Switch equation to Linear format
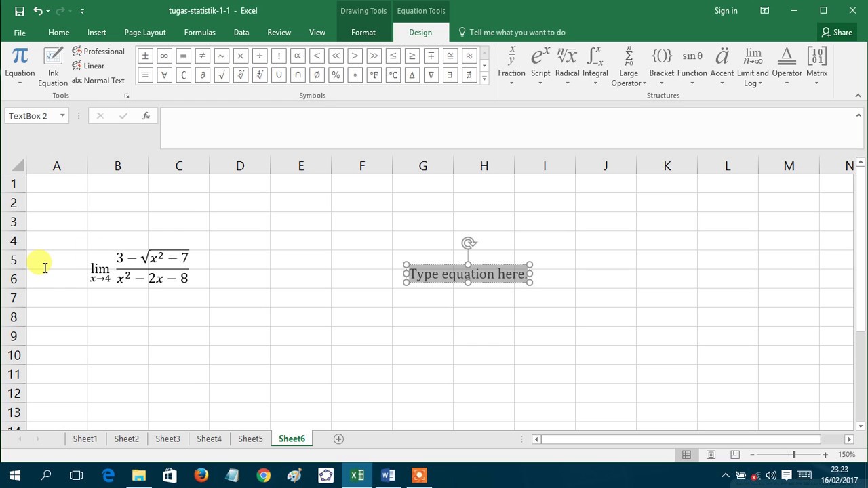Image resolution: width=868 pixels, height=488 pixels. point(89,66)
